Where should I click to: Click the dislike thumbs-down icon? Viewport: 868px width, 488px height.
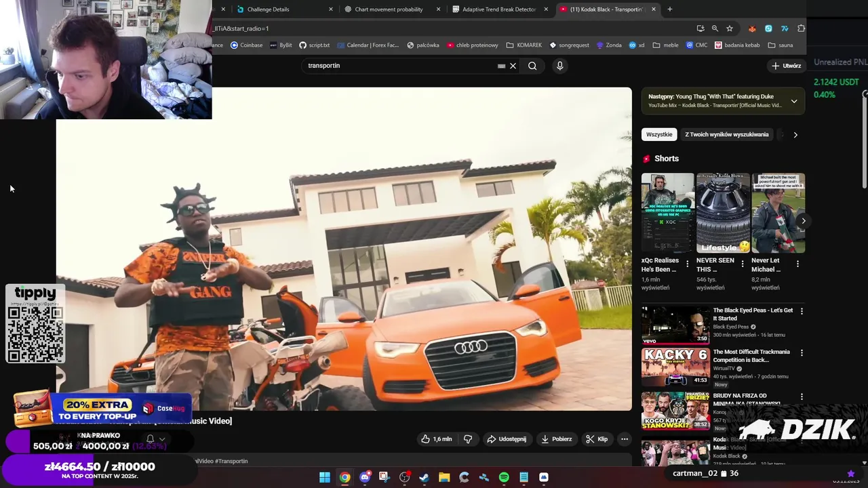pyautogui.click(x=468, y=439)
